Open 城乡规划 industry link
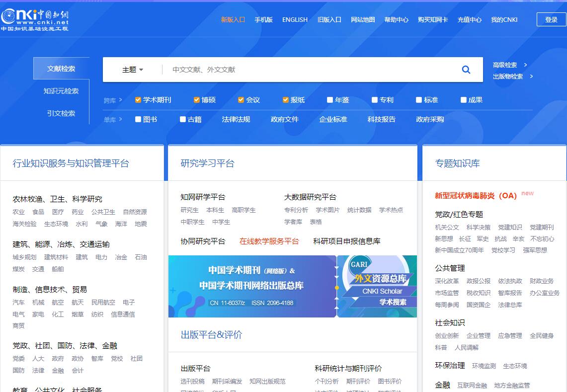Viewport: 567px width, 392px height. pos(24,257)
